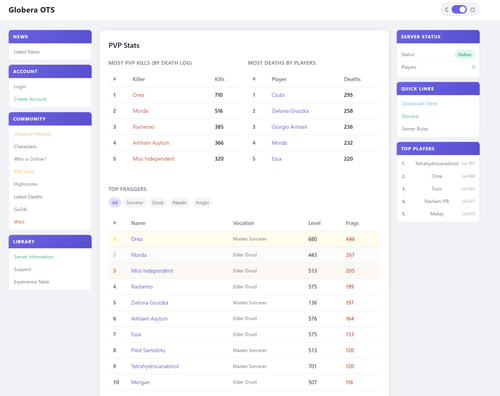The image size is (500, 396).
Task: Click Orea's 446 frags value
Action: [350, 239]
